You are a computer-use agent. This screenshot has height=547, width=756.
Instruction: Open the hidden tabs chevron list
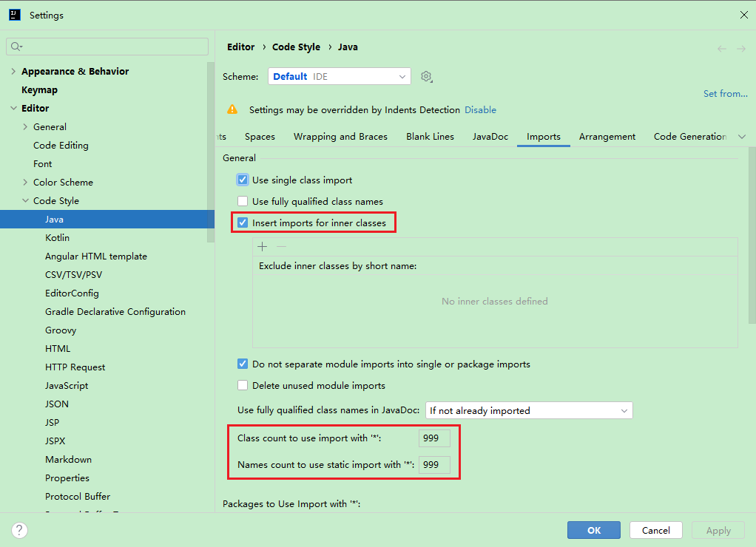click(742, 137)
